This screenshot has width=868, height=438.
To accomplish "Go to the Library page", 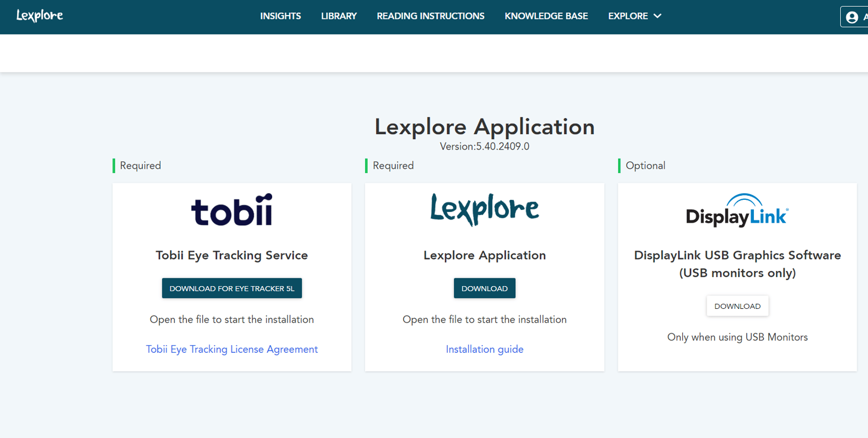I will point(338,16).
